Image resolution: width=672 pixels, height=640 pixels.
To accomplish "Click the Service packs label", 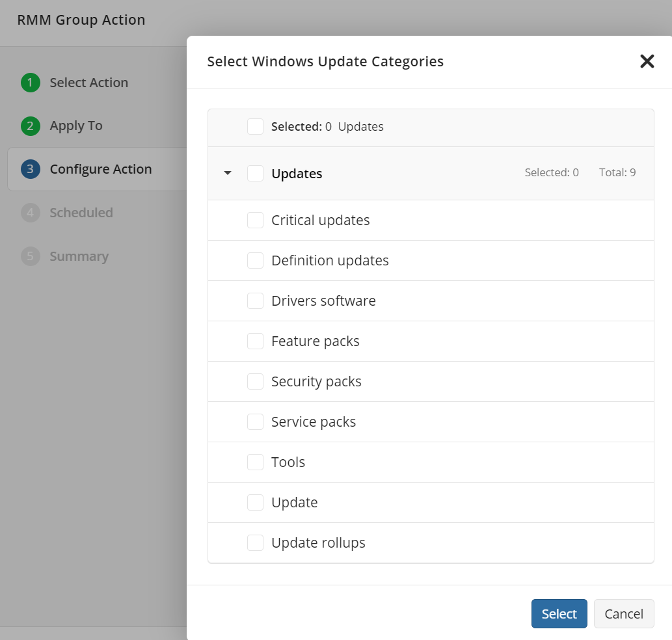I will (x=314, y=422).
